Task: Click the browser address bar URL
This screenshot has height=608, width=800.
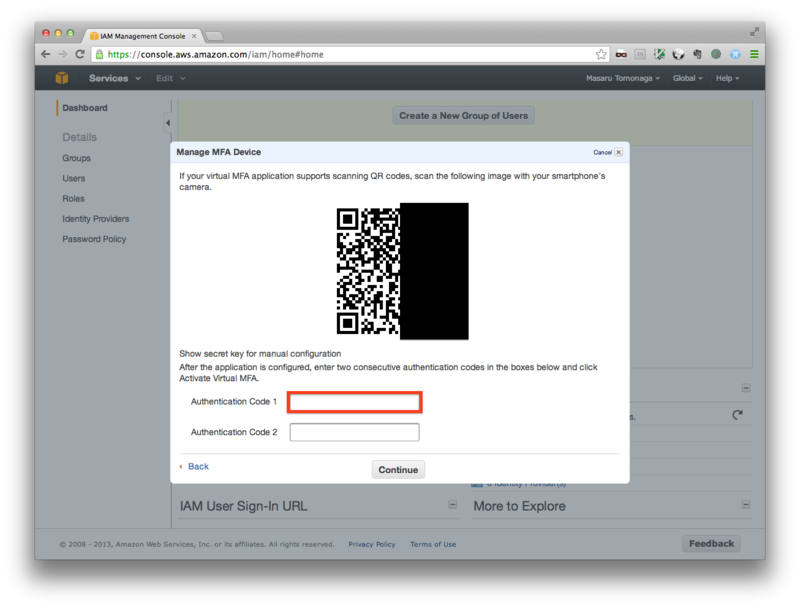Action: tap(215, 54)
